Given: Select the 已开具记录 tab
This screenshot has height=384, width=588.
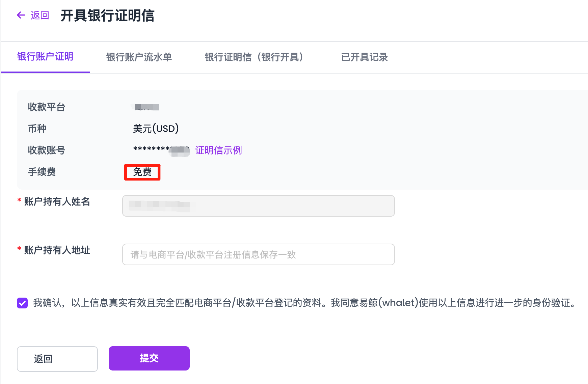Looking at the screenshot, I should coord(364,57).
